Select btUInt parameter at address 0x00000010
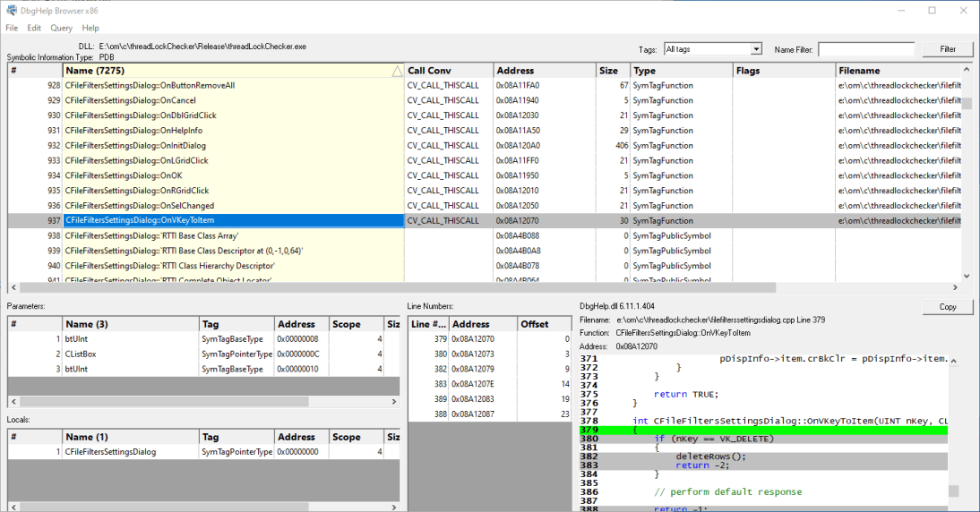The image size is (980, 512). [x=203, y=369]
